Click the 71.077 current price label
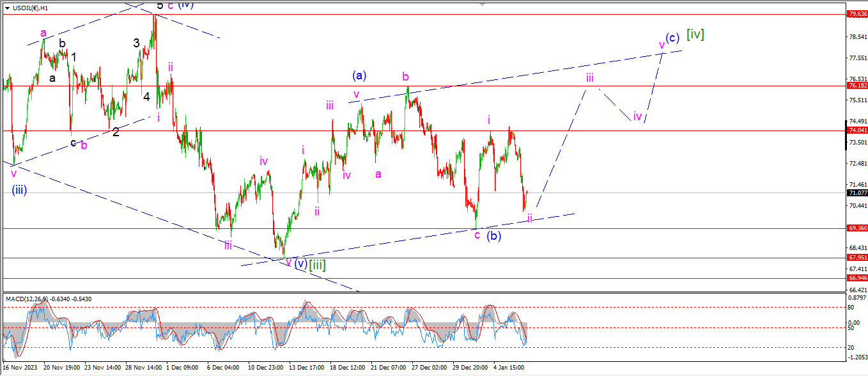 tap(856, 192)
